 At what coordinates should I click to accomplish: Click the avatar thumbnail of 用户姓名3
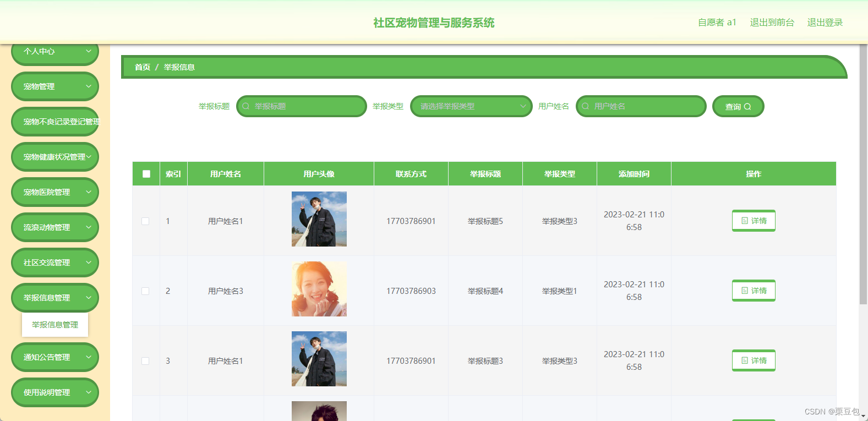pos(319,289)
